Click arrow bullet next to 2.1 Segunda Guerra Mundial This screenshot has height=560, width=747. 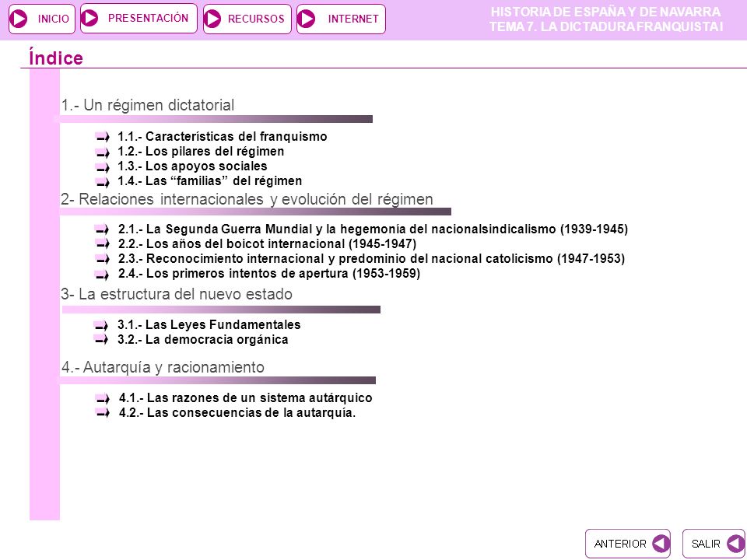pos(103,229)
